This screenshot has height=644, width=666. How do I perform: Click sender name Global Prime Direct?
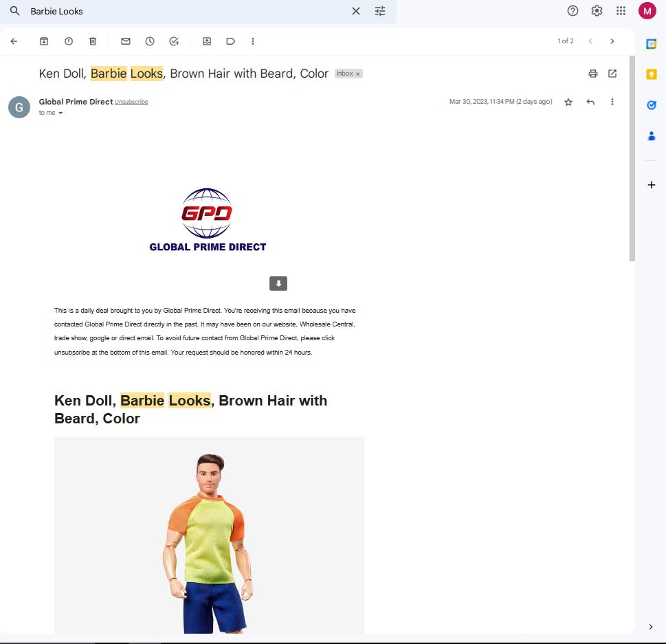click(x=76, y=102)
